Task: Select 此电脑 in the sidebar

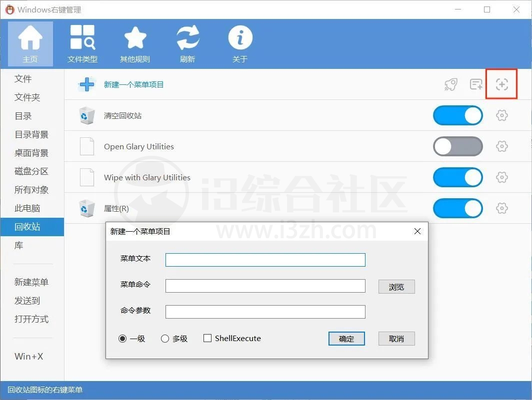Action: [x=27, y=208]
